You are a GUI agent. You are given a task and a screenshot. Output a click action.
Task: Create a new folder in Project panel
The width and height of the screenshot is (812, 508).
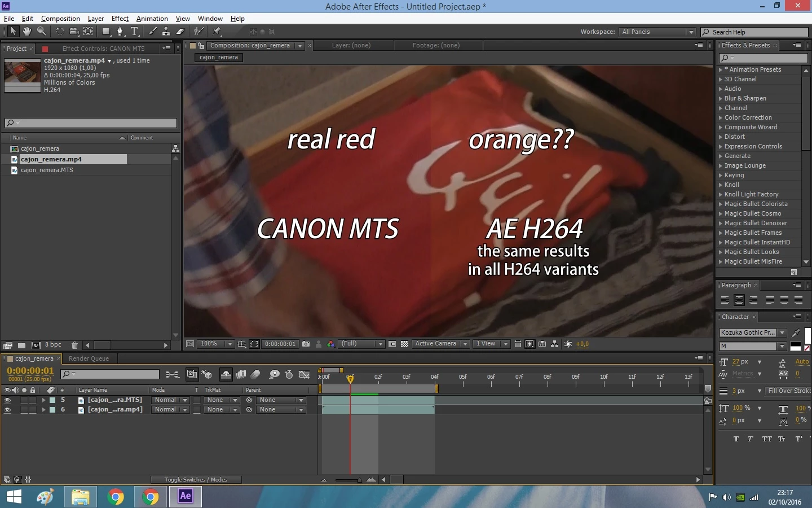(x=21, y=345)
